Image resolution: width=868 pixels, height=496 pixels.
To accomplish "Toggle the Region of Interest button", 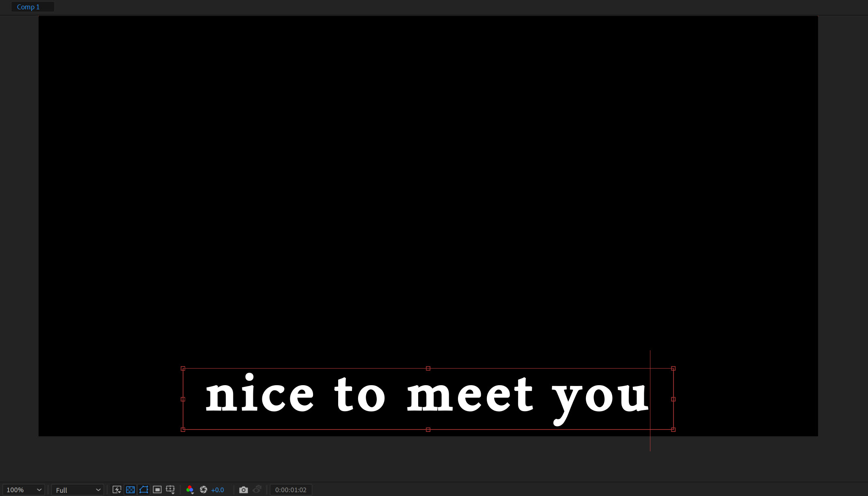I will pos(157,490).
